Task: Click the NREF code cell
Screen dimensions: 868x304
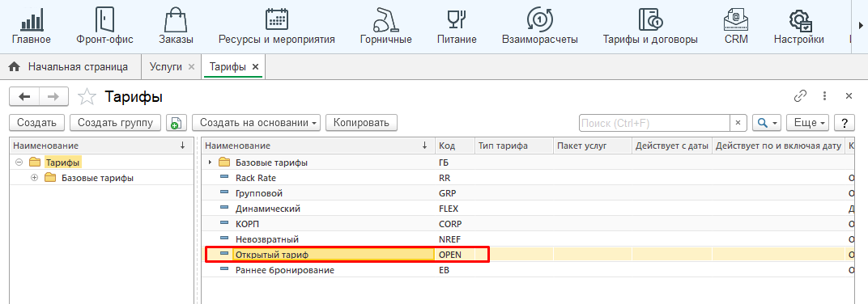Action: click(455, 239)
